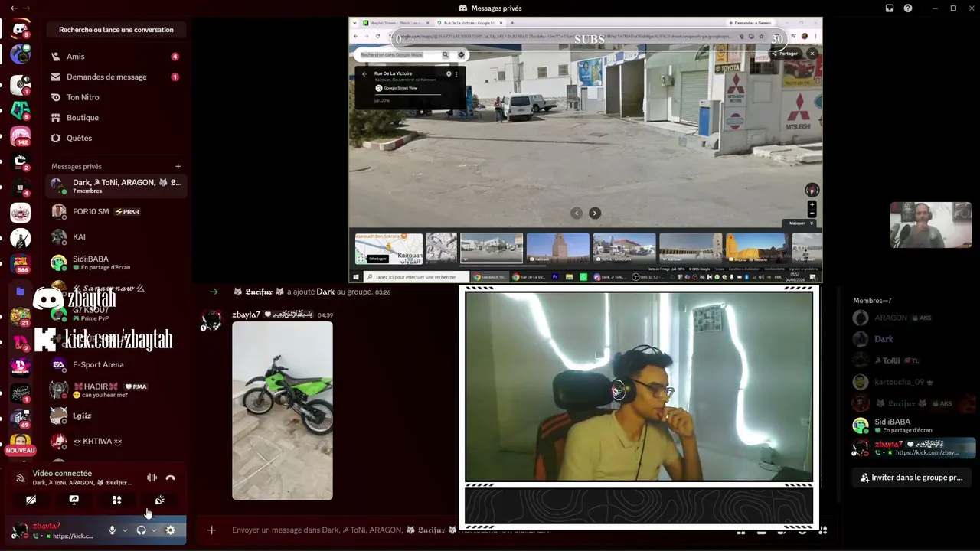Open more options on Street View card
The width and height of the screenshot is (980, 551).
(456, 74)
